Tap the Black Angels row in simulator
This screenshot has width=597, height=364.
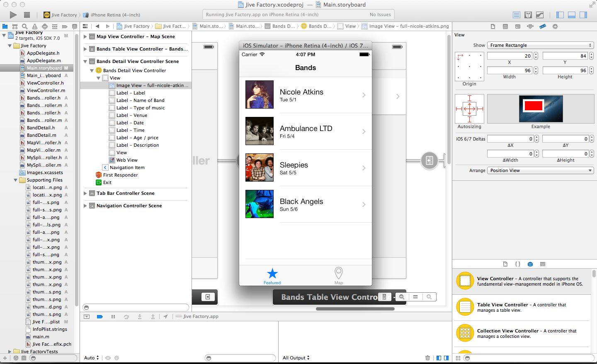[x=306, y=204]
